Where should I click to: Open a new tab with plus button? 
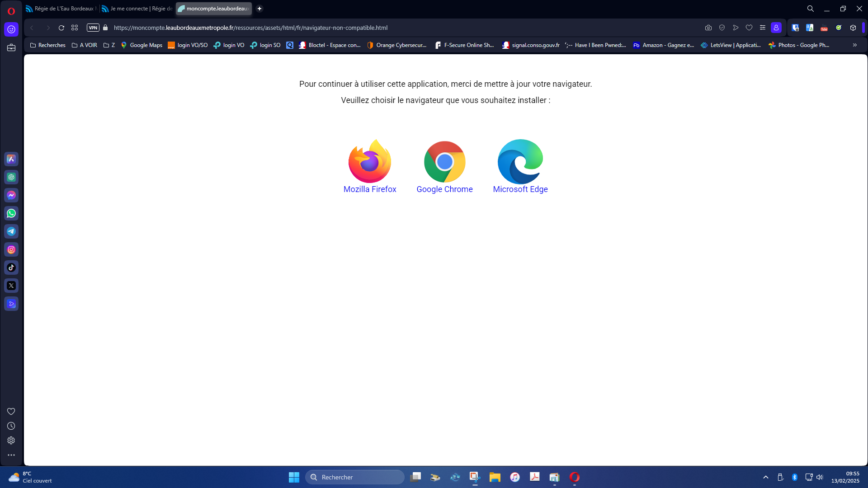coord(259,9)
